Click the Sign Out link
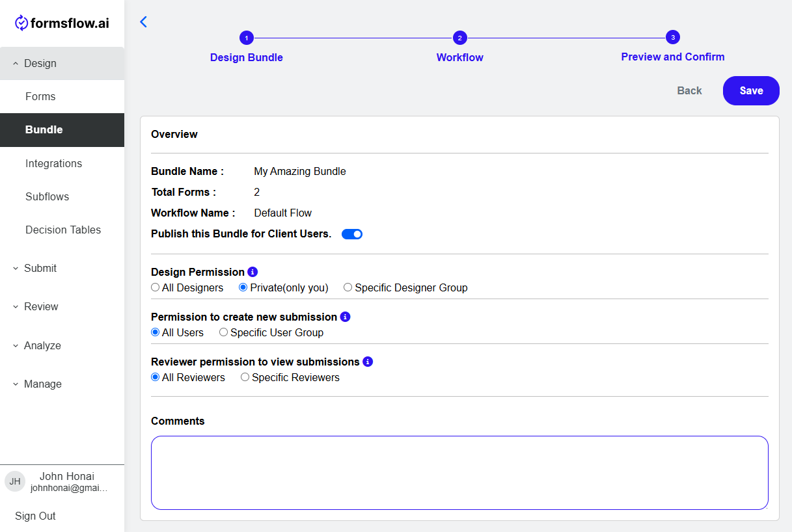Image resolution: width=792 pixels, height=532 pixels. pos(35,516)
